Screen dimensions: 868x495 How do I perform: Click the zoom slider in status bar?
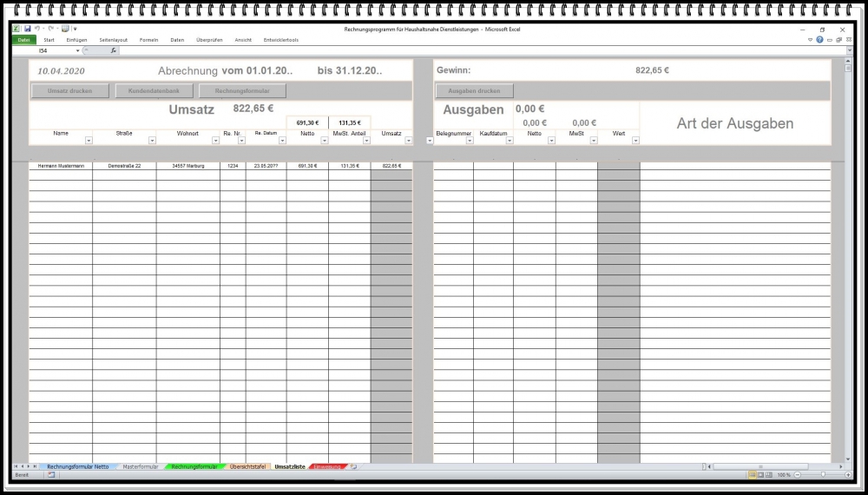(823, 475)
